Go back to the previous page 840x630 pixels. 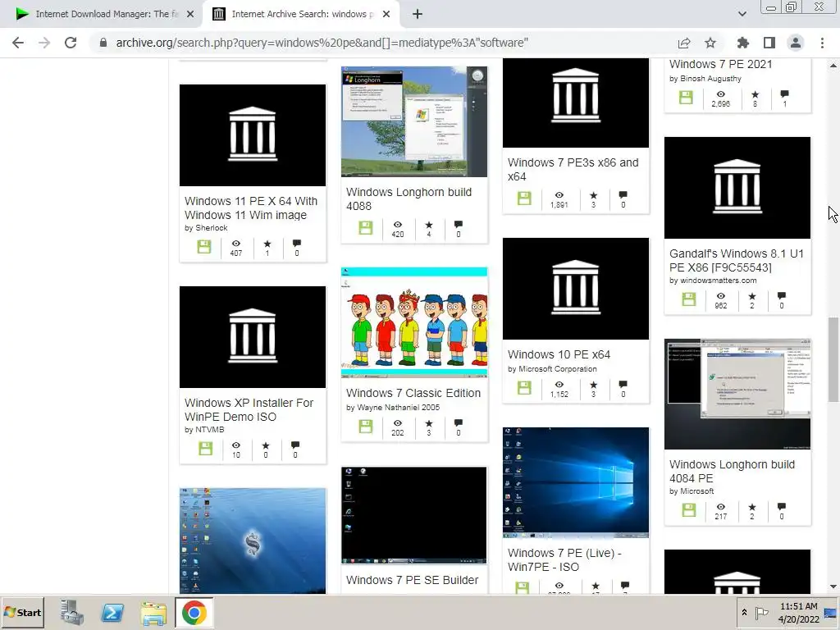click(x=18, y=43)
